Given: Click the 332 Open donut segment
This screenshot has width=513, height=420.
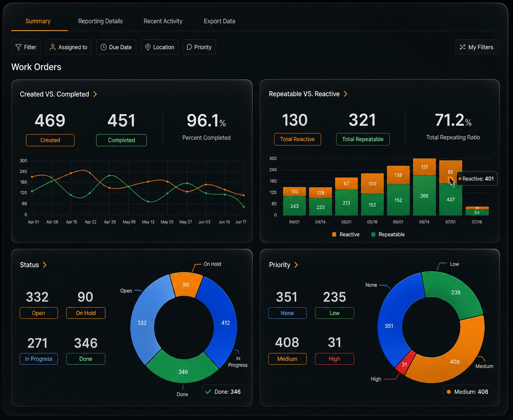Looking at the screenshot, I should pyautogui.click(x=142, y=323).
